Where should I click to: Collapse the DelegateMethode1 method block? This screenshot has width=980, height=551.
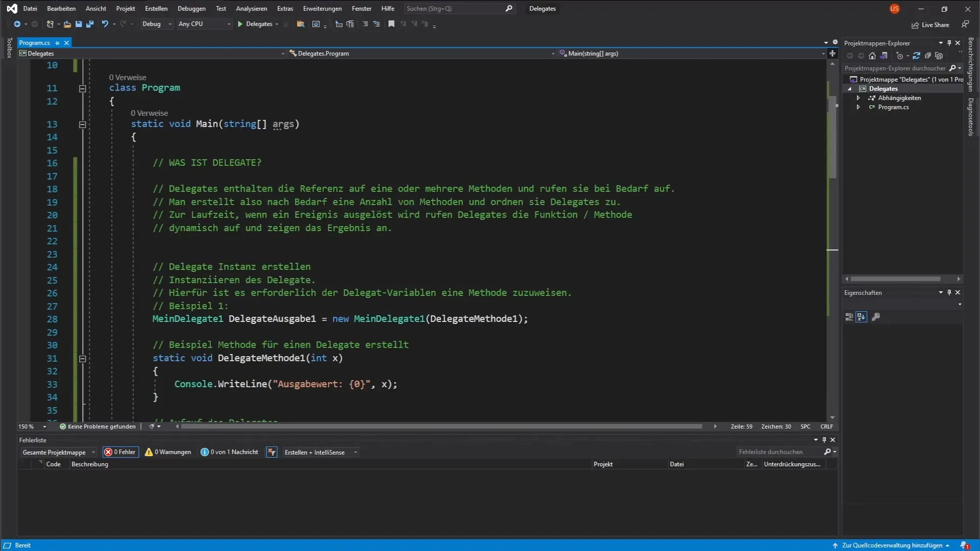click(x=82, y=359)
